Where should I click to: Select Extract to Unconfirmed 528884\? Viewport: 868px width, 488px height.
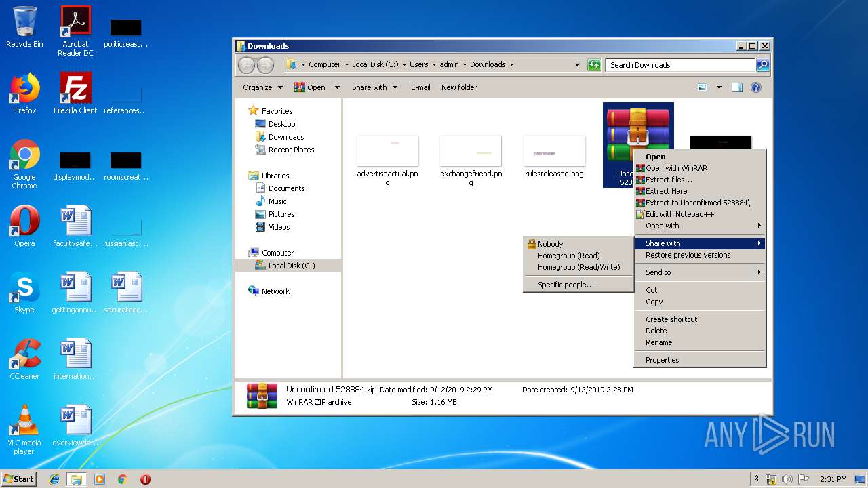pyautogui.click(x=700, y=203)
